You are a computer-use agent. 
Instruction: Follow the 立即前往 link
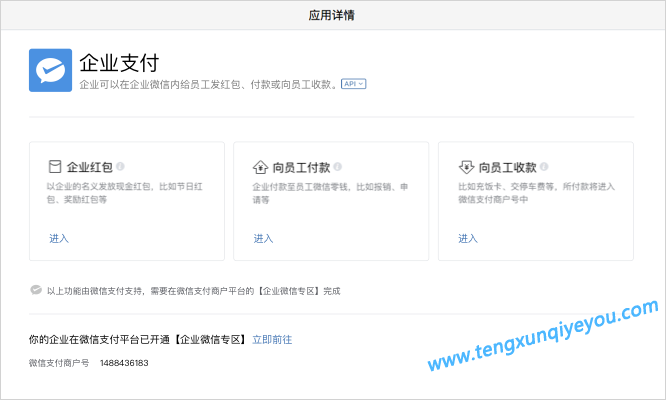point(272,339)
